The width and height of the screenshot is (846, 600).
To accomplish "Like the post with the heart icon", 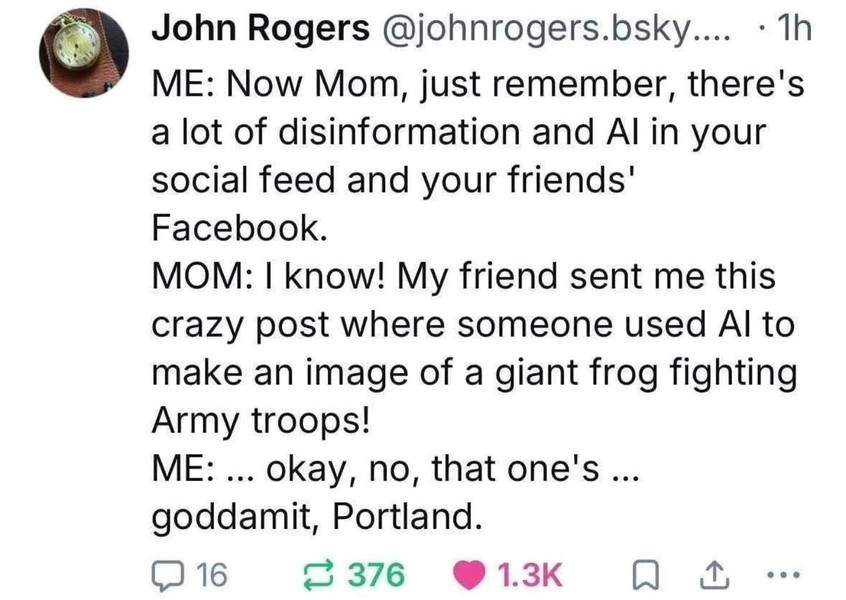I will [x=470, y=573].
